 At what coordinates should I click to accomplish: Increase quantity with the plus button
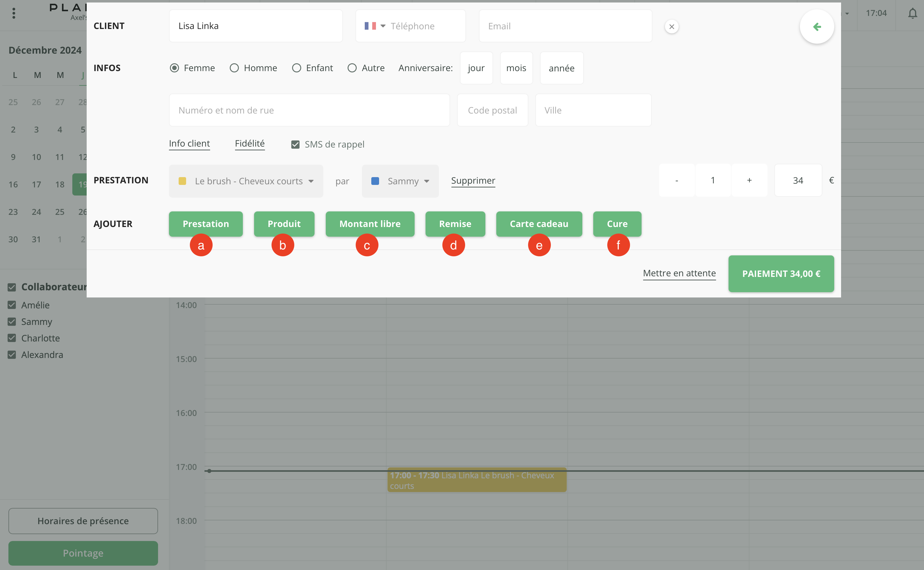[x=749, y=180]
